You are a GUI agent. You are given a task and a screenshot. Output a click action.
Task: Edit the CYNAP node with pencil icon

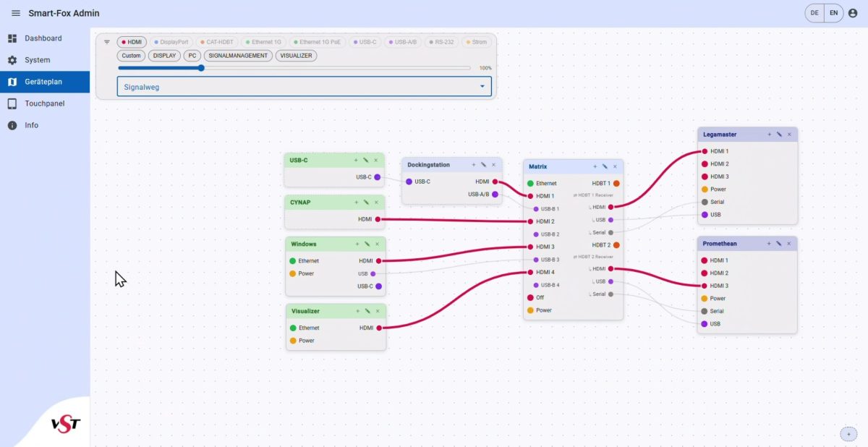366,202
